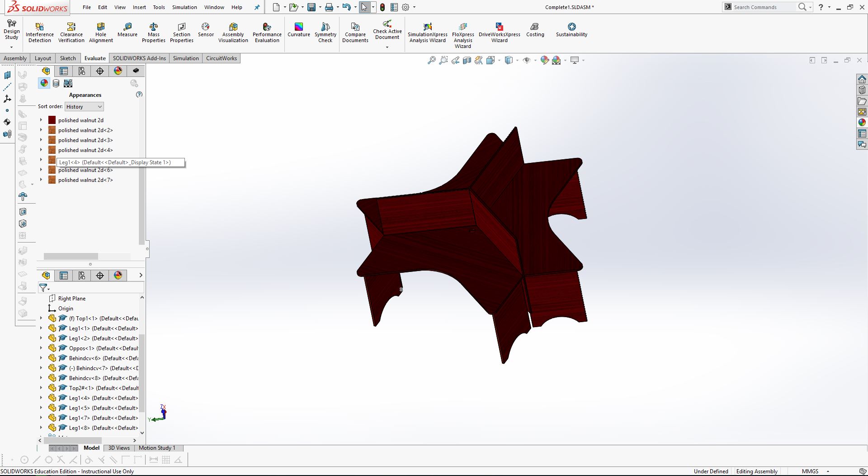Click polished walnut 2d<4> swatch
The width and height of the screenshot is (868, 476).
coord(52,150)
